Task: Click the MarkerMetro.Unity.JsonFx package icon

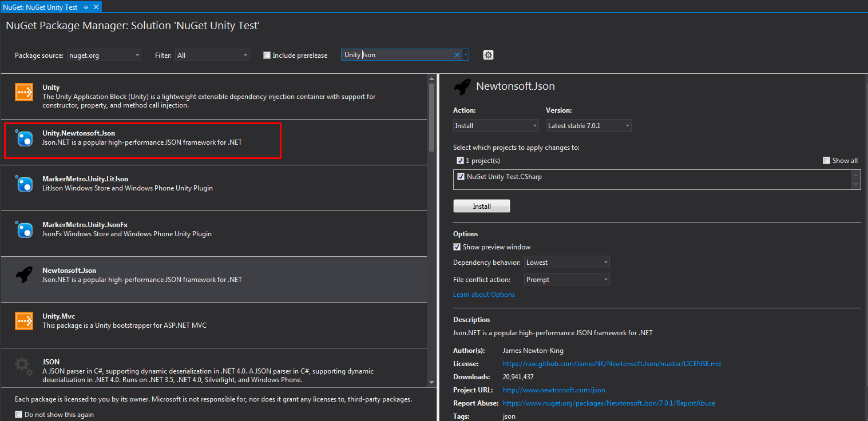Action: [24, 229]
